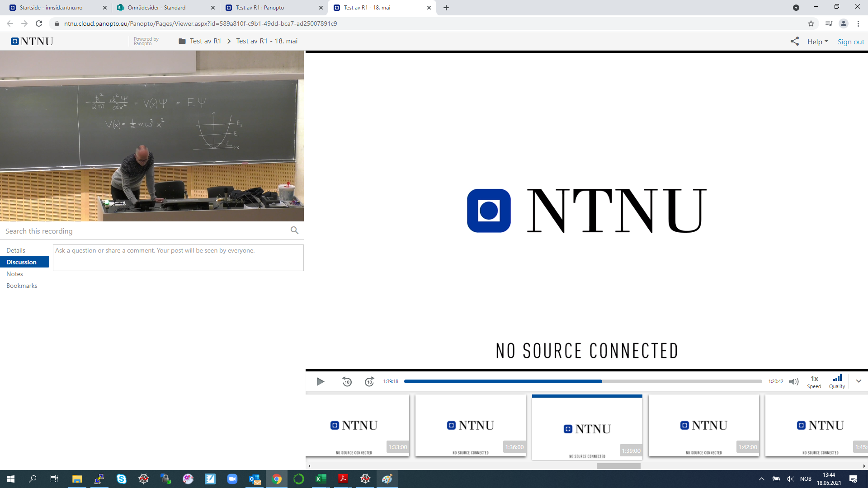Click the thumbnail strip scrollbar handle

click(x=618, y=466)
